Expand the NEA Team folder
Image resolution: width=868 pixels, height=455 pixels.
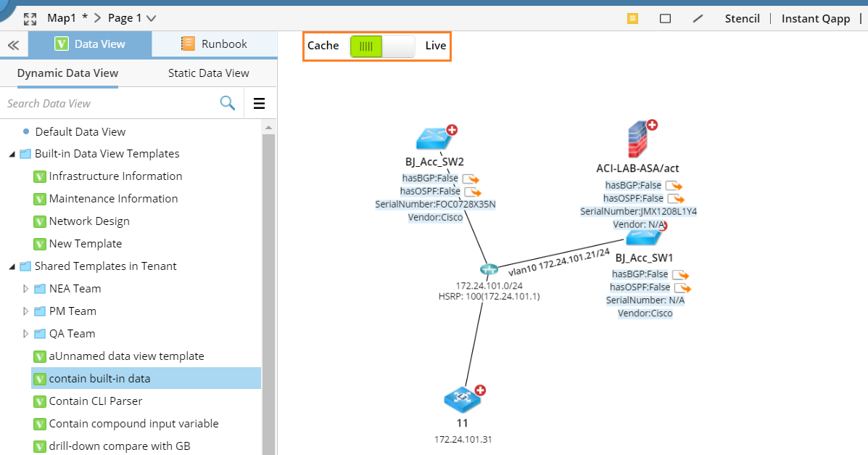click(25, 289)
